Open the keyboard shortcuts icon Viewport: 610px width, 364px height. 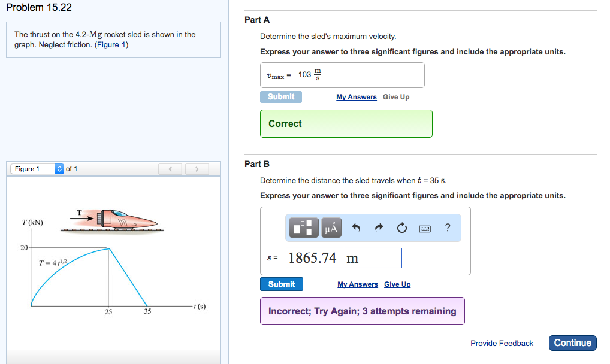424,228
